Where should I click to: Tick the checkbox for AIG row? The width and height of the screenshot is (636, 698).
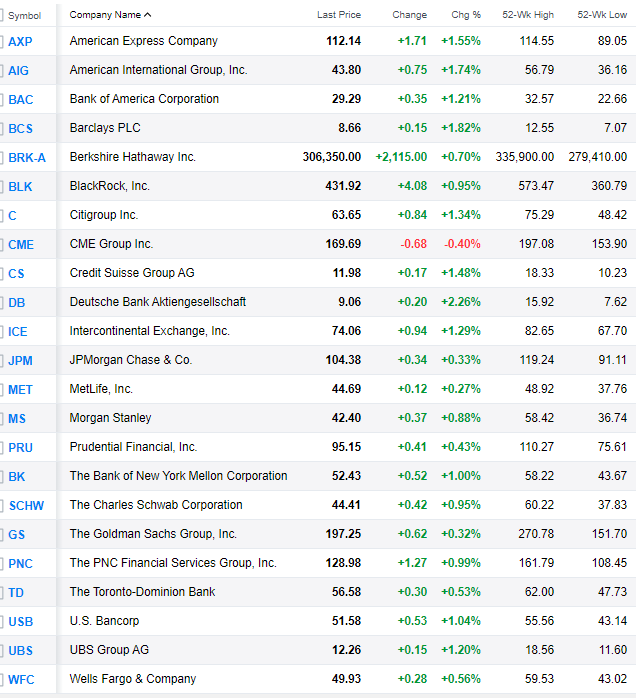pyautogui.click(x=1, y=70)
